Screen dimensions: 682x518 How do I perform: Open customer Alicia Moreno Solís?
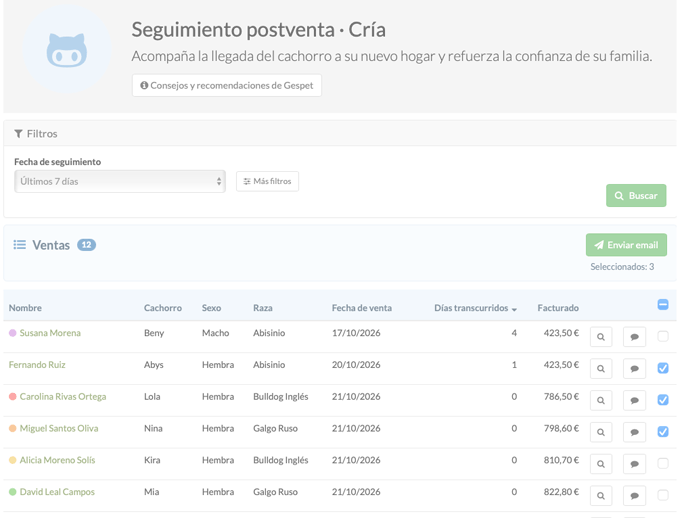pos(57,460)
